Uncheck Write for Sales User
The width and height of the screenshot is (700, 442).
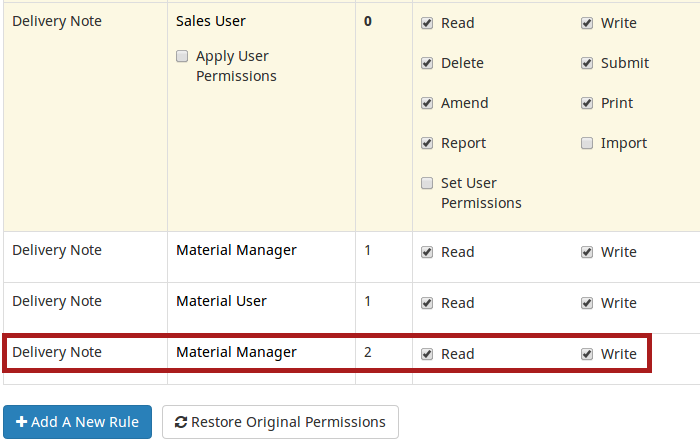[x=587, y=23]
